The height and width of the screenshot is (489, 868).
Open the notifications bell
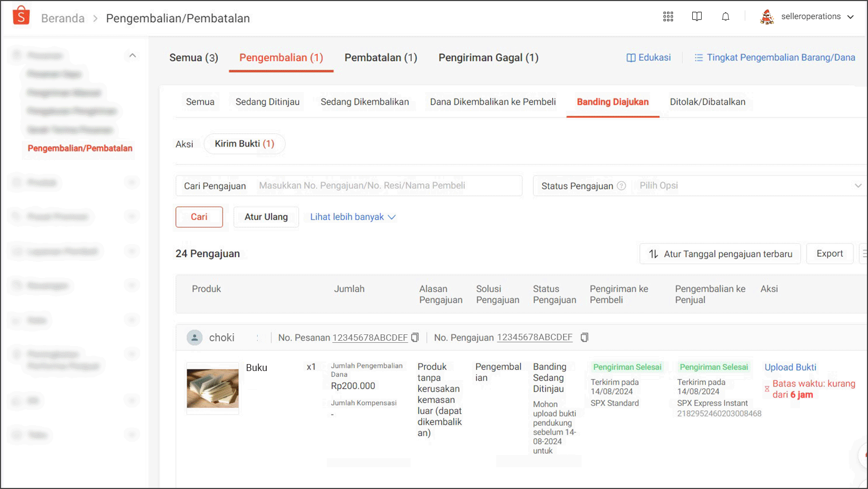(x=725, y=16)
